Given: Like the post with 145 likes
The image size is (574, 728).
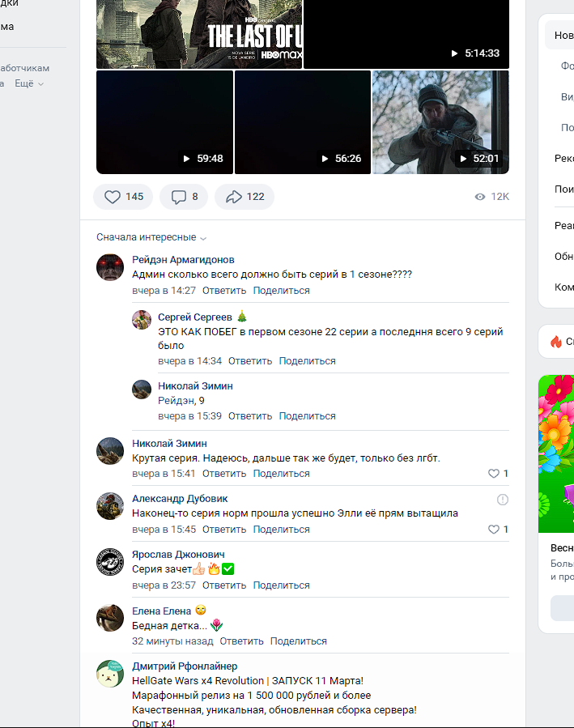Looking at the screenshot, I should (123, 197).
